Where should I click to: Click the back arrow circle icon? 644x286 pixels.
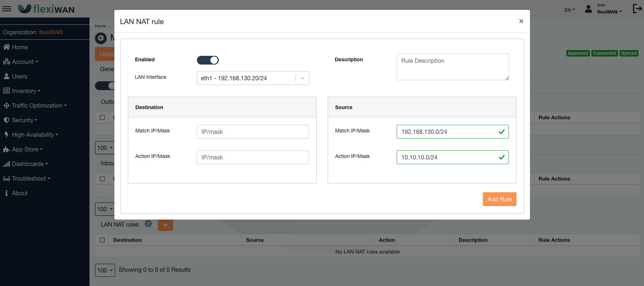(101, 38)
